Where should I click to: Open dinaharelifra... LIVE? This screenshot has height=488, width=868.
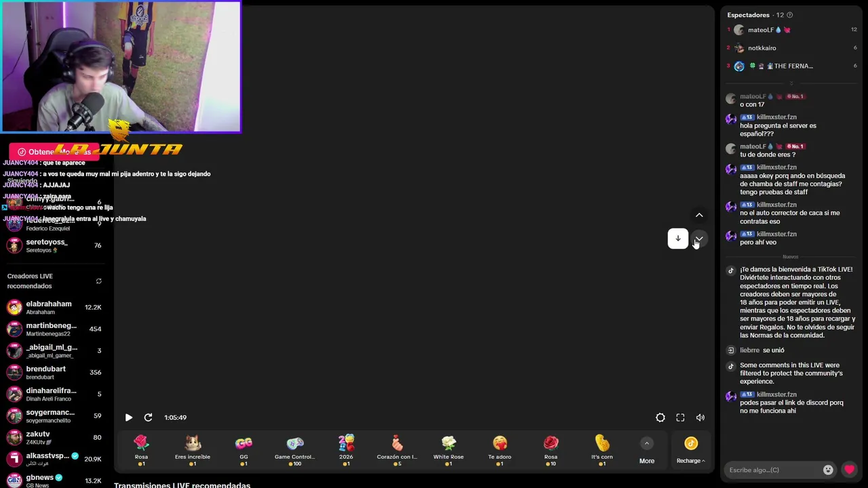54,394
